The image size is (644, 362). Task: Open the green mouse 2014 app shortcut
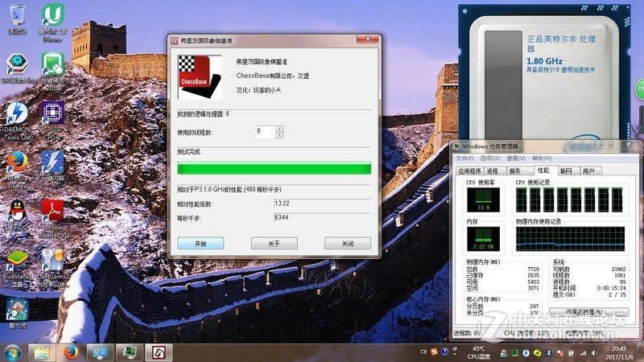[x=52, y=71]
